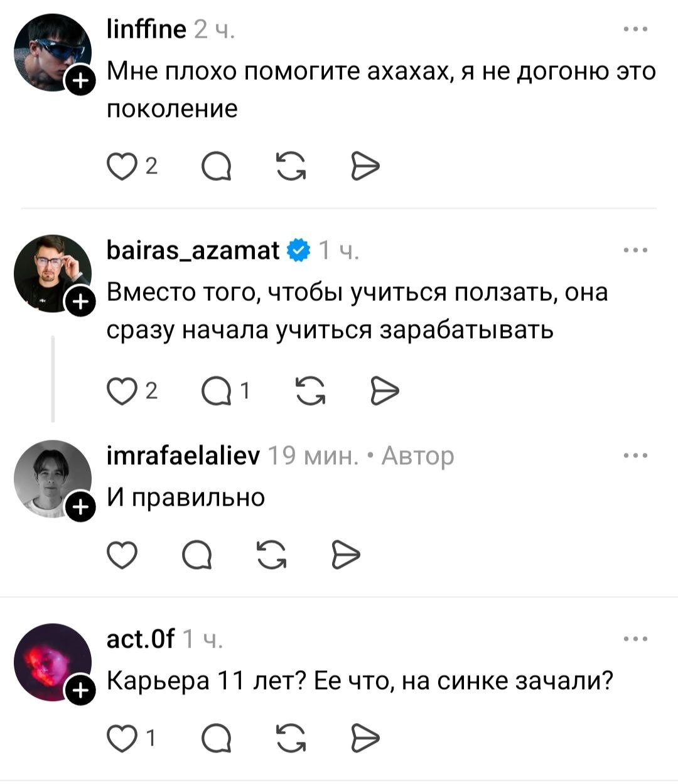Like the linffine comment
The height and width of the screenshot is (784, 678).
[122, 166]
